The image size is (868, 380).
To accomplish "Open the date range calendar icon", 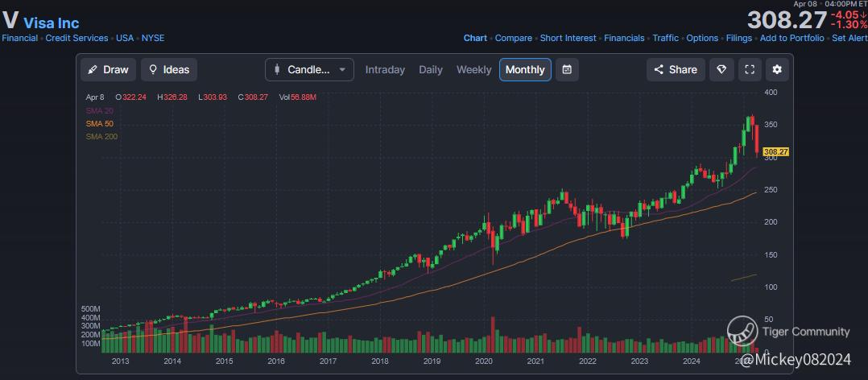I will [567, 70].
